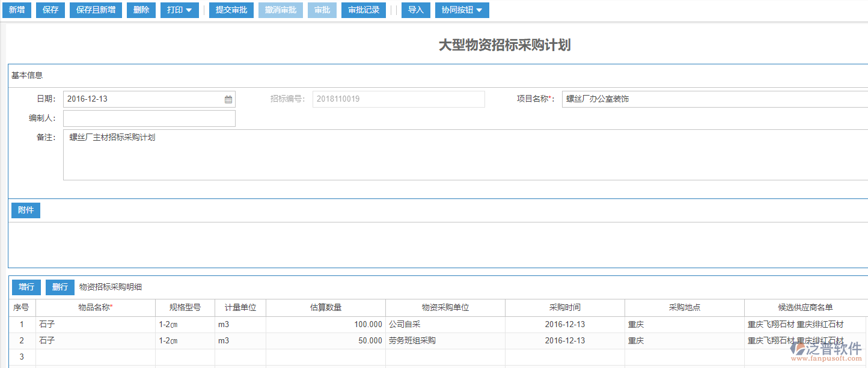This screenshot has height=368, width=868.
Task: Save the plan using 保存
Action: click(50, 10)
